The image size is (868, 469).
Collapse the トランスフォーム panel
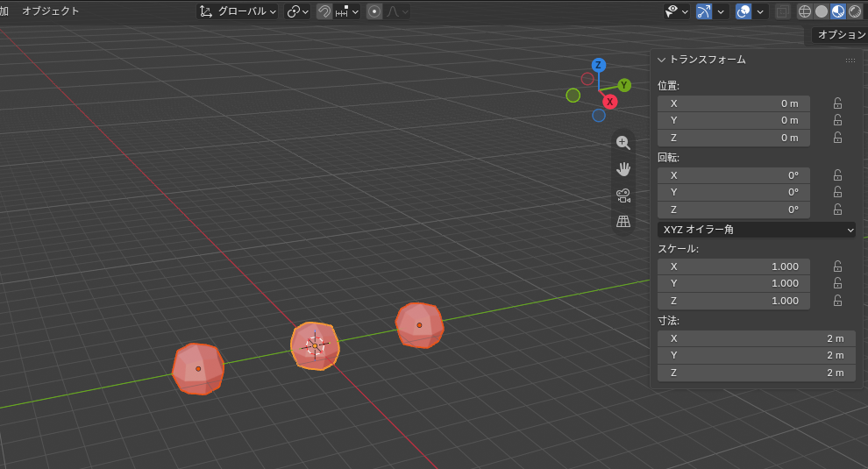[x=661, y=60]
